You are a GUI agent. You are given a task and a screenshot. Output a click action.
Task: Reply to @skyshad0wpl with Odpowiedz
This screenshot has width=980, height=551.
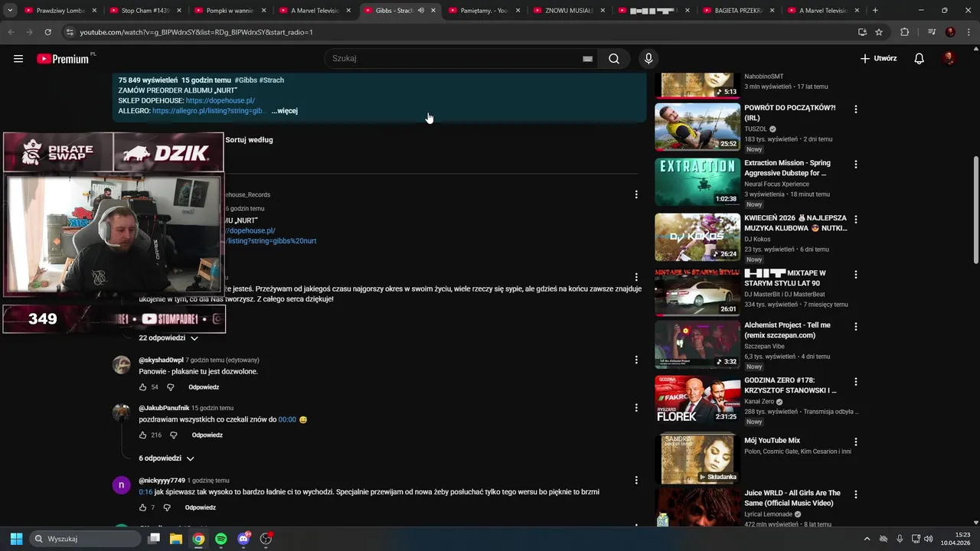click(204, 387)
